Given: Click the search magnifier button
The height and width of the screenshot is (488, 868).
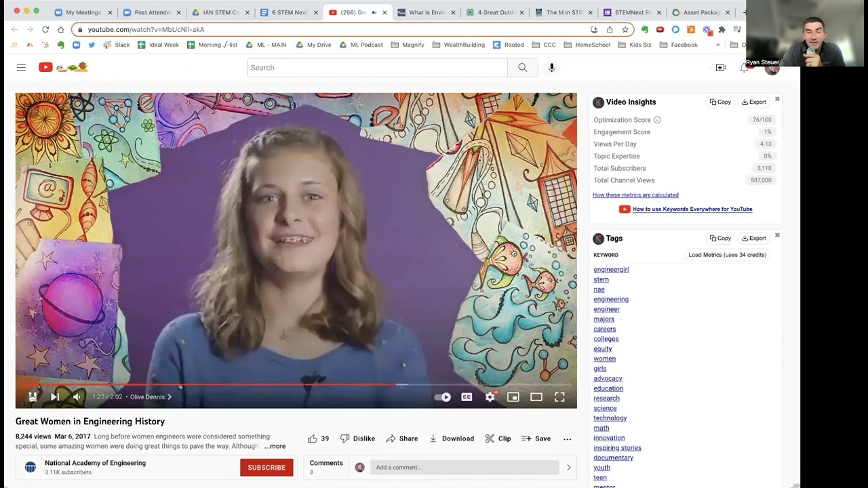Looking at the screenshot, I should tap(522, 68).
